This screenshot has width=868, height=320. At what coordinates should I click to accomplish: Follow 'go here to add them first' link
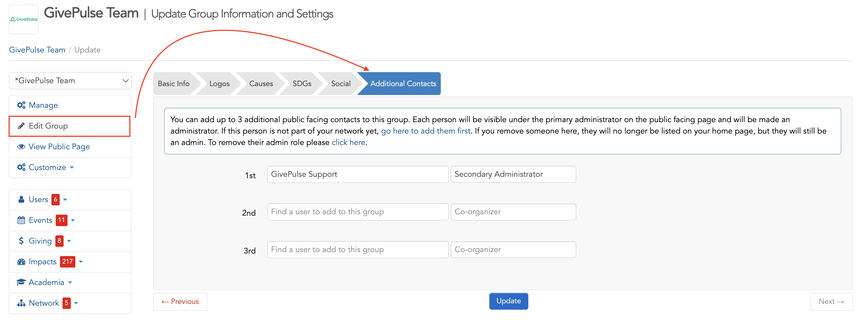425,131
